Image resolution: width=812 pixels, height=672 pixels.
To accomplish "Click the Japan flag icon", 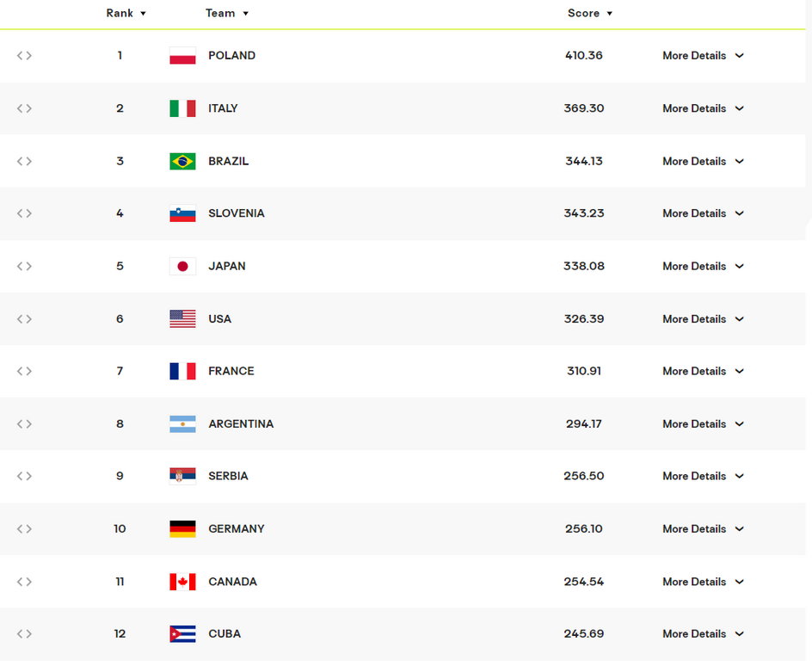I will pyautogui.click(x=182, y=267).
